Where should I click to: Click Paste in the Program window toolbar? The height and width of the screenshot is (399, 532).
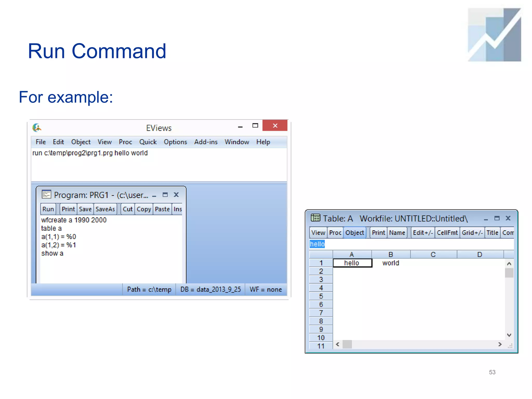(162, 209)
